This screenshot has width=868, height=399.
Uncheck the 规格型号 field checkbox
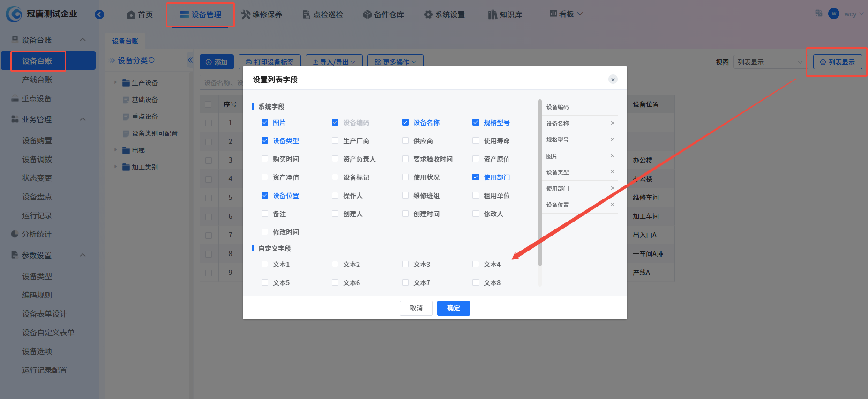point(476,123)
